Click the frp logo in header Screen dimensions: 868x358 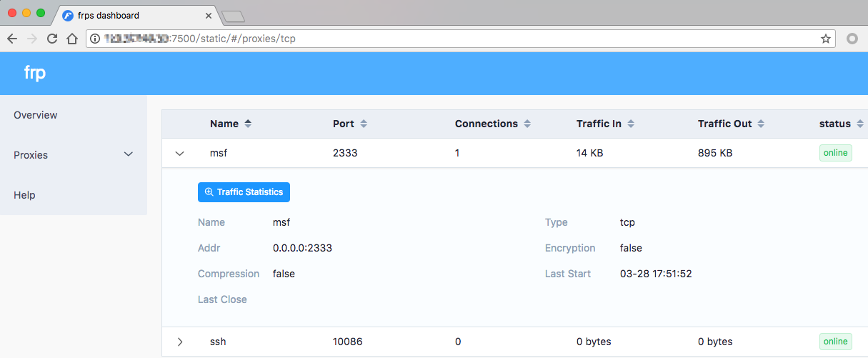[x=35, y=72]
